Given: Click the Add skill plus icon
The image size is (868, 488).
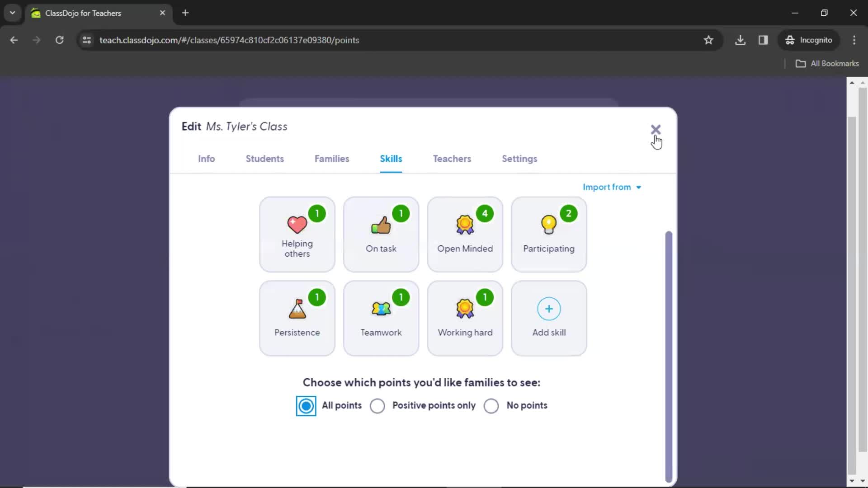Looking at the screenshot, I should click(549, 309).
